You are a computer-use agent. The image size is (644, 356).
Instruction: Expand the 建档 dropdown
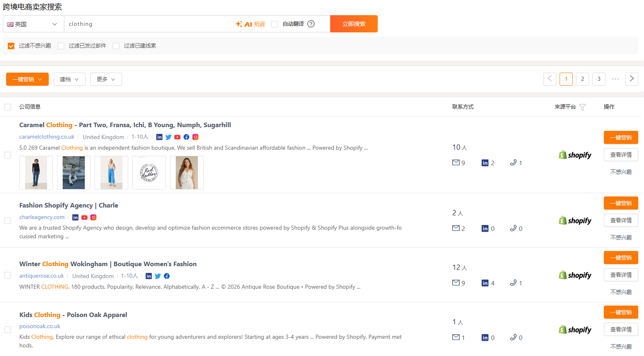click(70, 79)
